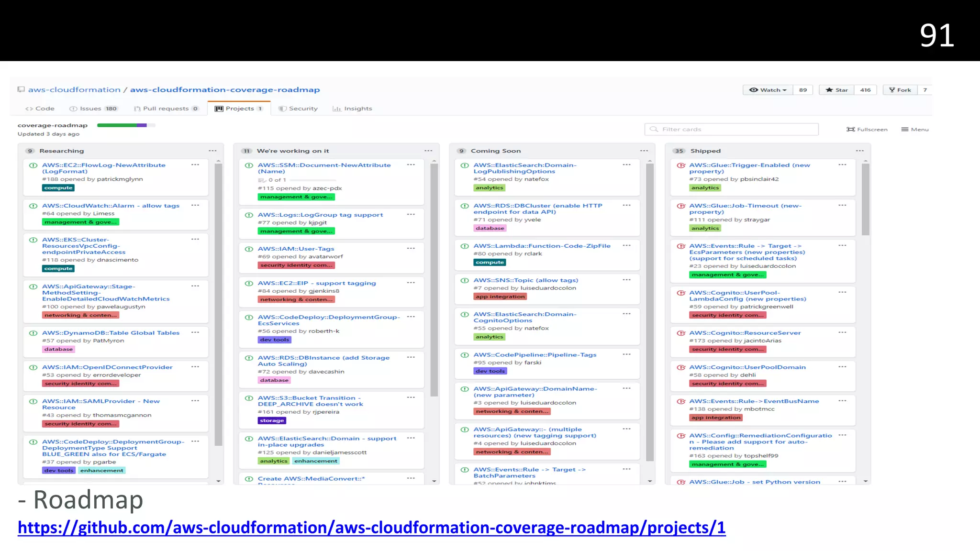Viewport: 980px width, 551px height.
Task: Click open-issue icon on AWS::SNS::Topic card
Action: (x=465, y=281)
